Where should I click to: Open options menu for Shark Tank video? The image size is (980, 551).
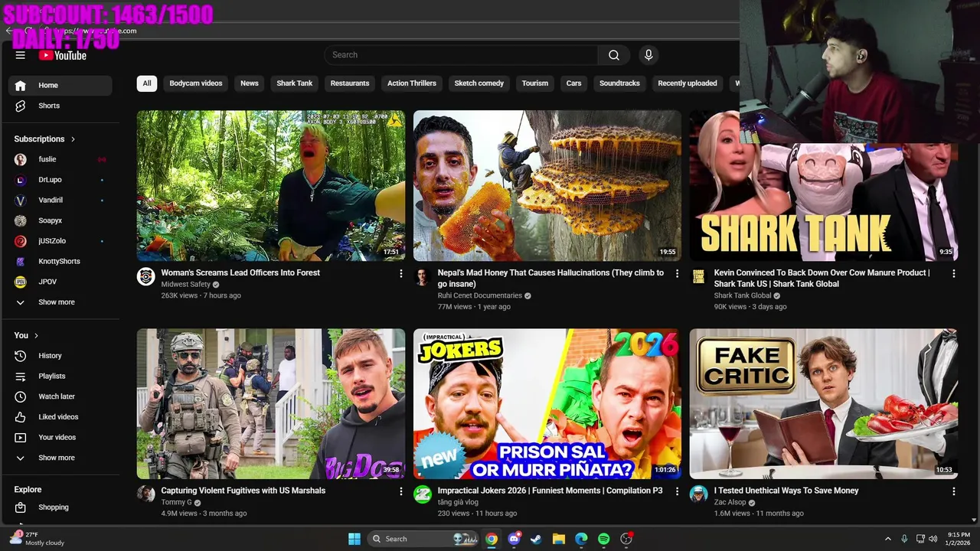(953, 273)
